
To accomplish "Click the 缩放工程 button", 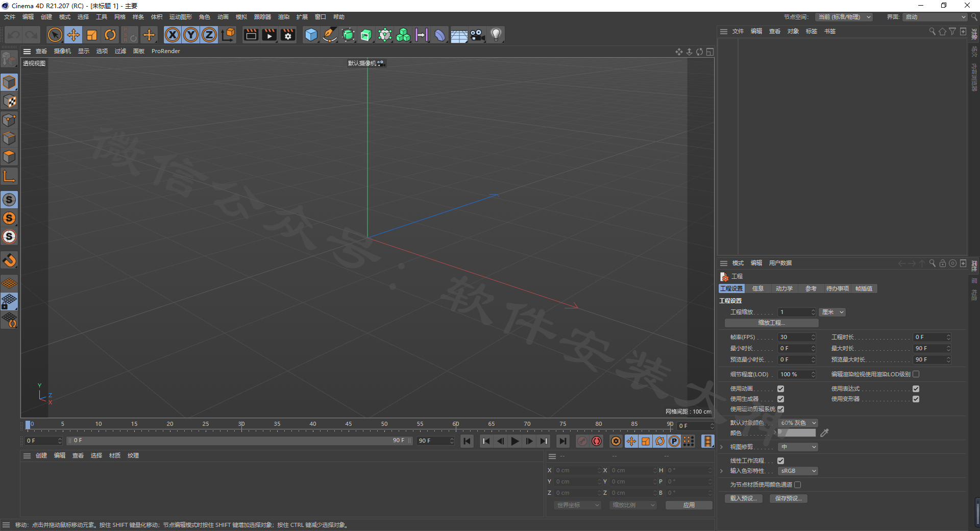I will pyautogui.click(x=771, y=323).
